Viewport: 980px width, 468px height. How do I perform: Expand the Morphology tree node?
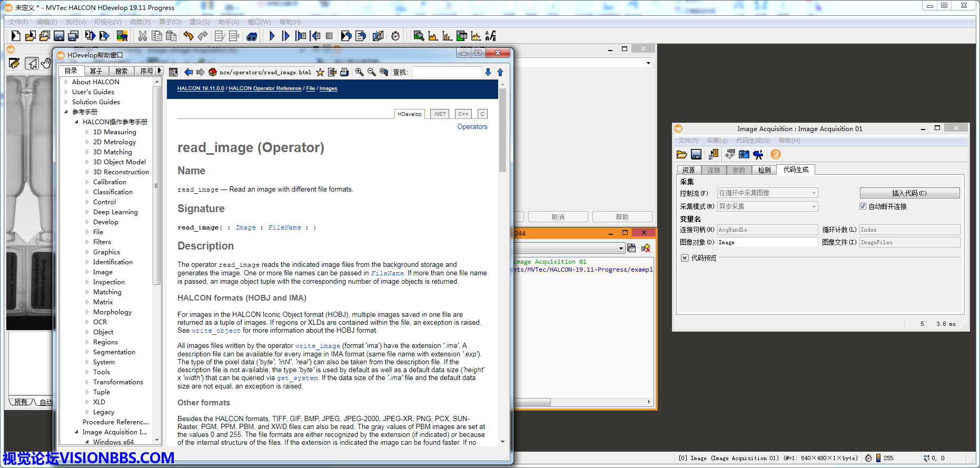(x=87, y=312)
